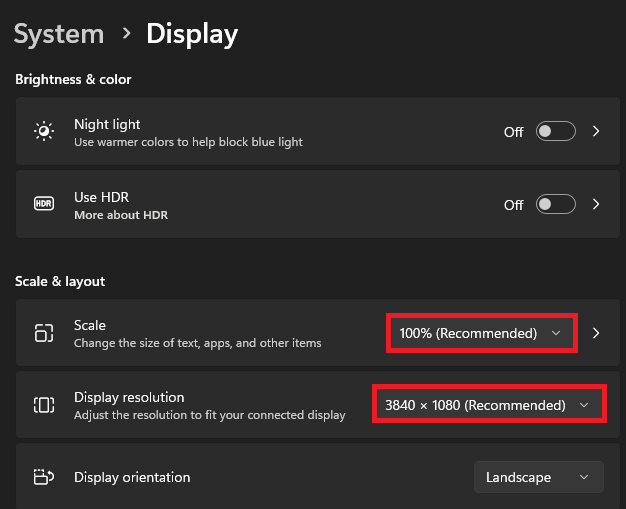The height and width of the screenshot is (509, 626).
Task: Open the 3840 × 1080 resolution dropdown
Action: click(489, 405)
